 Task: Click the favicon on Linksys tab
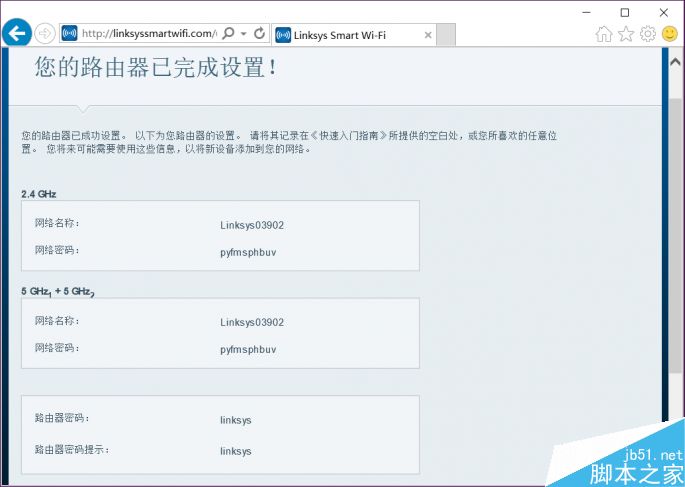coord(283,35)
